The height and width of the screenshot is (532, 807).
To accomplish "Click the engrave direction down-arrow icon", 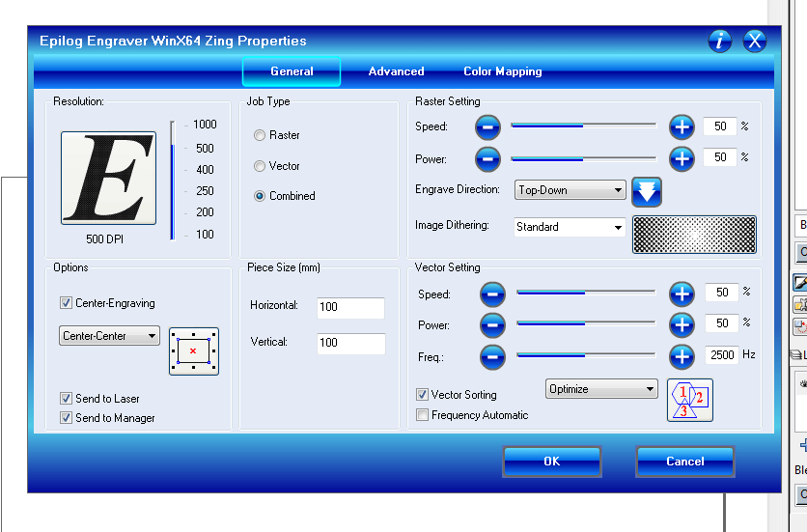I will coord(646,192).
